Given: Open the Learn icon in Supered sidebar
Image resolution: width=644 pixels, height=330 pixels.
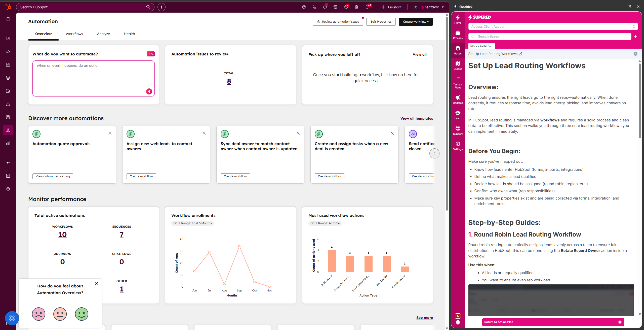Looking at the screenshot, I should (458, 115).
